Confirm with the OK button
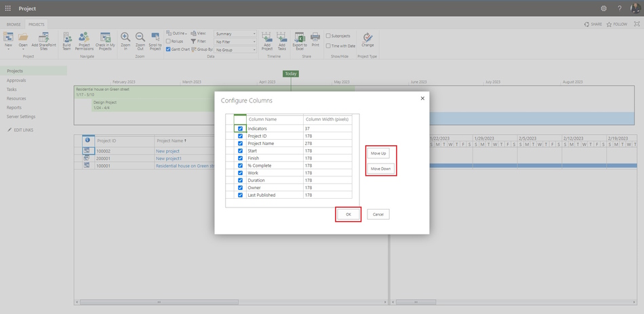Viewport: 644px width, 314px height. (348, 214)
